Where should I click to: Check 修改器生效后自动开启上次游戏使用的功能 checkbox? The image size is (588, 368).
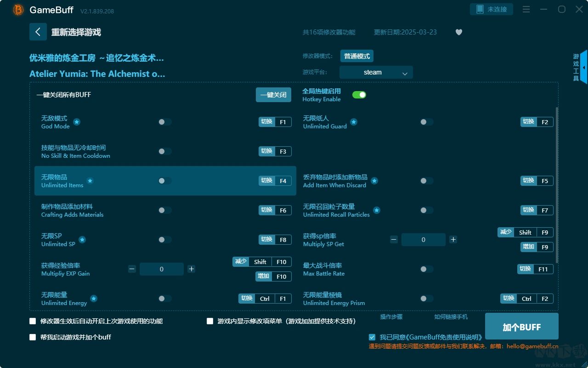click(x=33, y=321)
